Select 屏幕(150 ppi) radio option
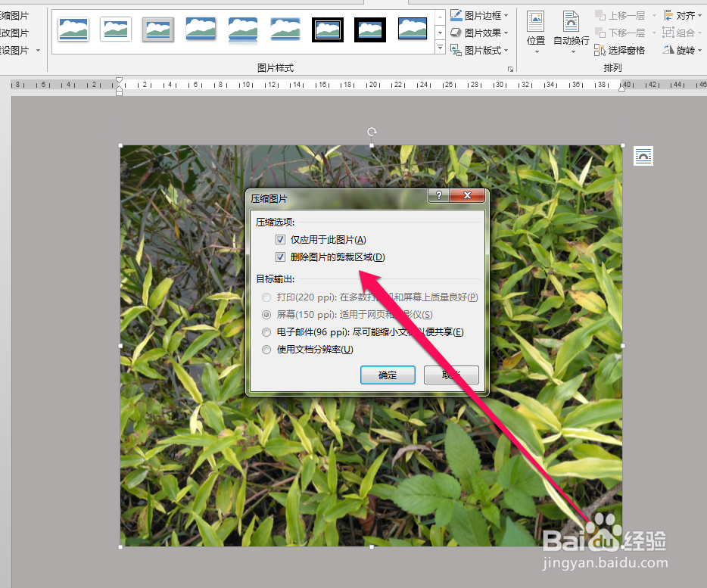707x588 pixels. tap(266, 315)
